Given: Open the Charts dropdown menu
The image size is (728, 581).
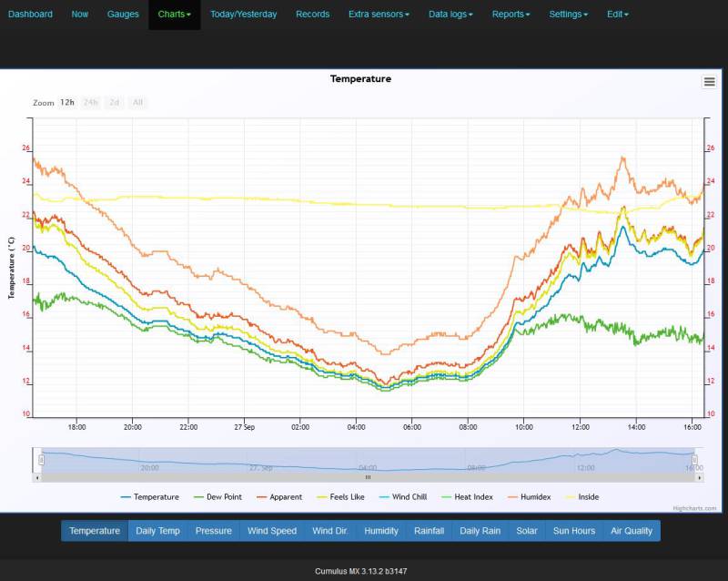Looking at the screenshot, I should coord(173,14).
